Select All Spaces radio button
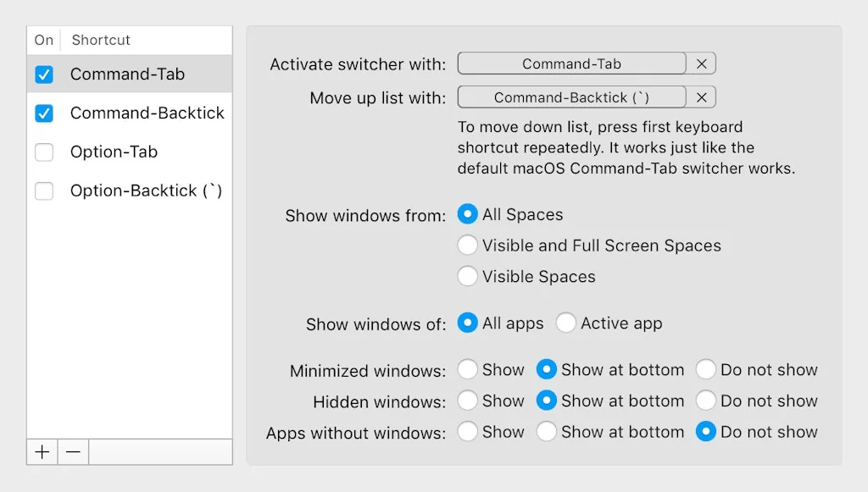 467,214
